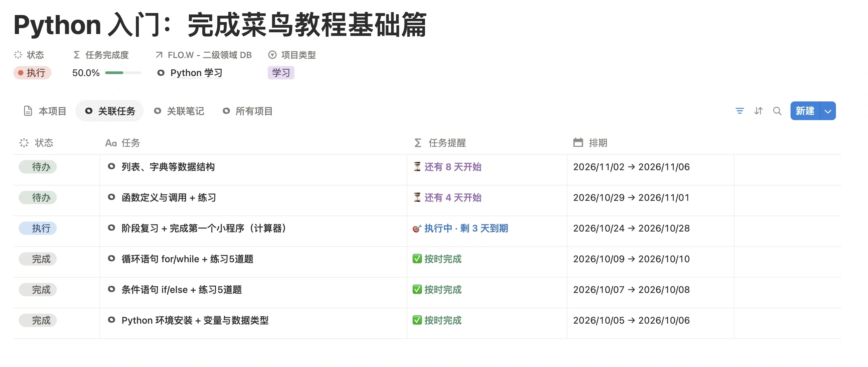The image size is (868, 367).
Task: Open task 循环语句 for/while + 练习5道题
Action: (x=187, y=259)
